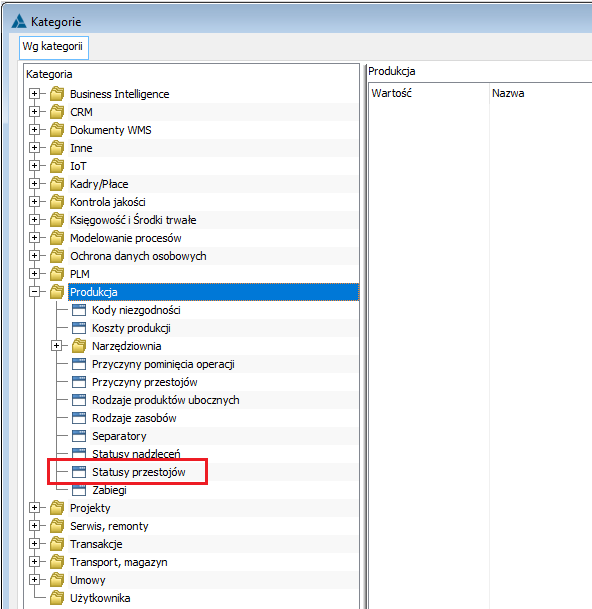Click the Narzędziownia folder icon

click(x=79, y=346)
